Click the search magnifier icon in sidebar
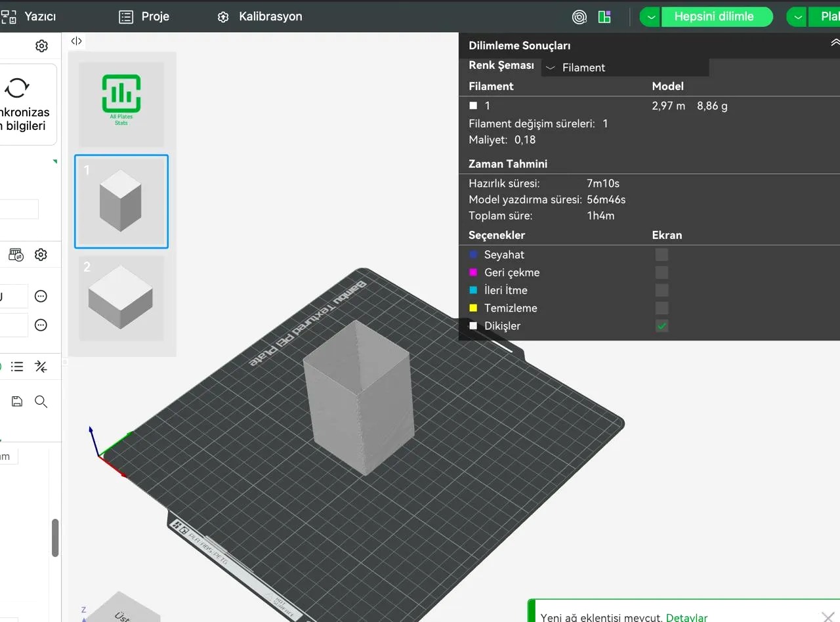840x622 pixels. 41,402
